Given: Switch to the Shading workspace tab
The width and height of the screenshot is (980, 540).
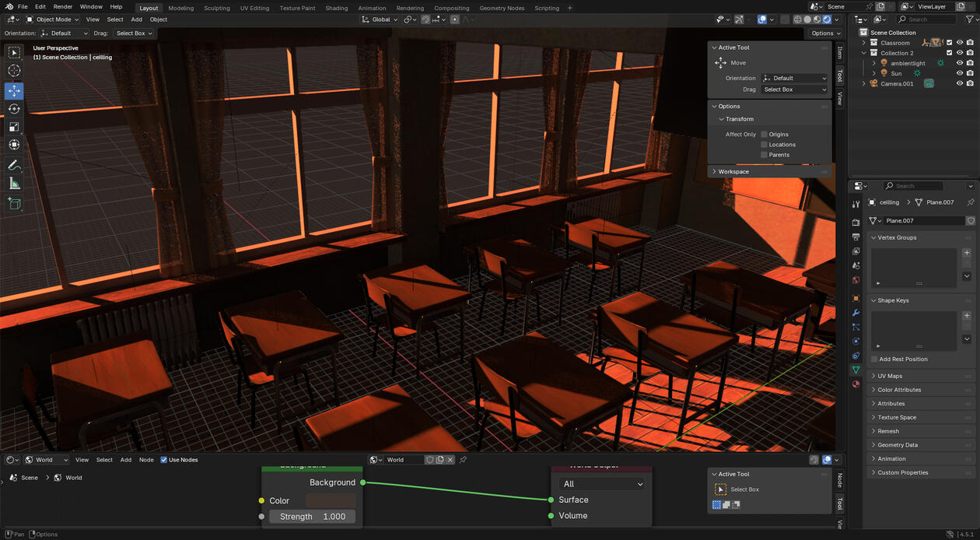Looking at the screenshot, I should pos(337,8).
